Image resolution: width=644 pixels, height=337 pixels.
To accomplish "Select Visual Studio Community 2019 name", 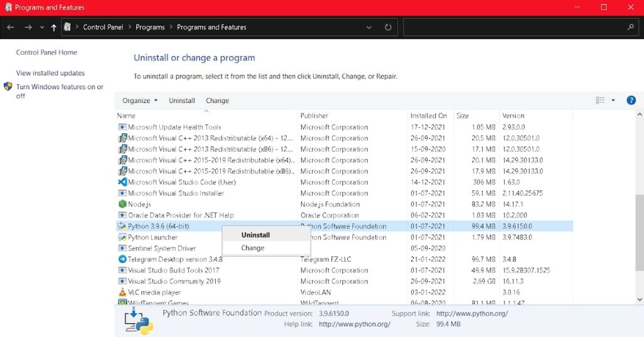I will (x=174, y=282).
